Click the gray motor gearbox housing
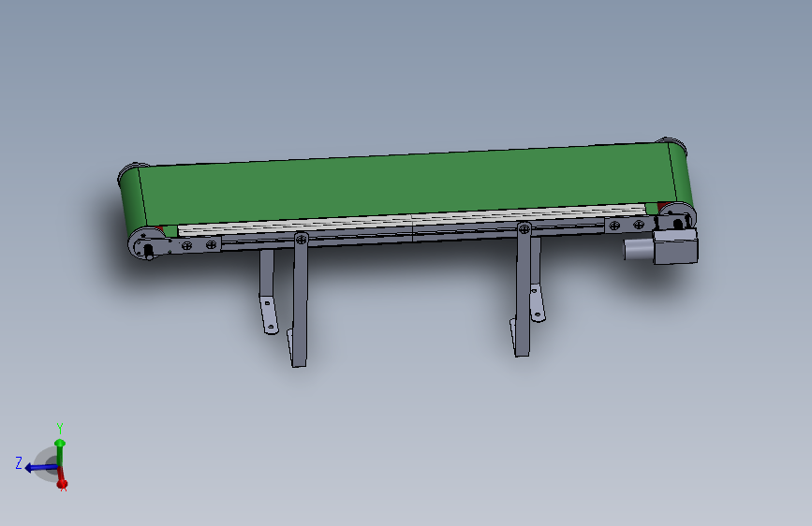 coord(676,247)
